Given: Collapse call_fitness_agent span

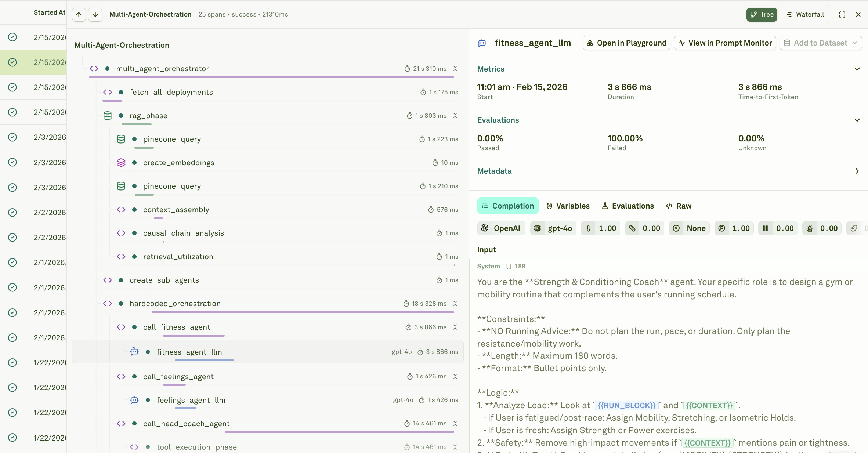Looking at the screenshot, I should [x=455, y=327].
